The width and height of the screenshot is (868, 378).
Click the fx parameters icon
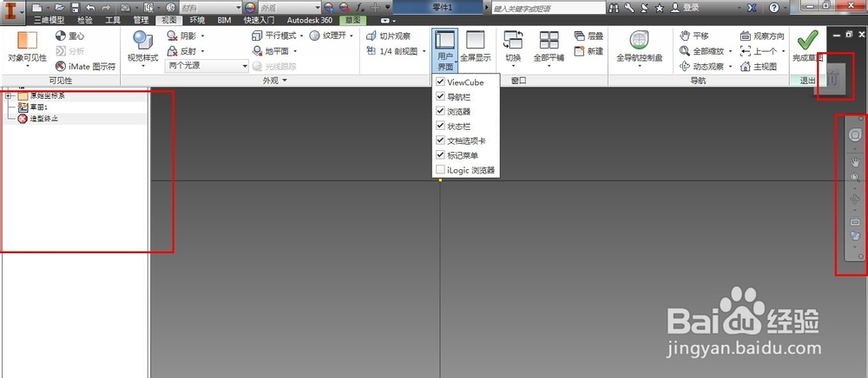tap(360, 8)
